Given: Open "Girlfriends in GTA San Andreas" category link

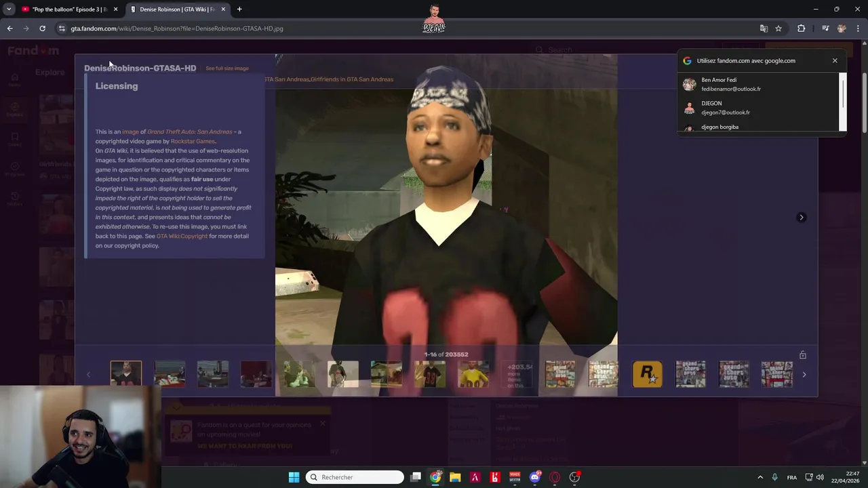Looking at the screenshot, I should click(x=352, y=79).
